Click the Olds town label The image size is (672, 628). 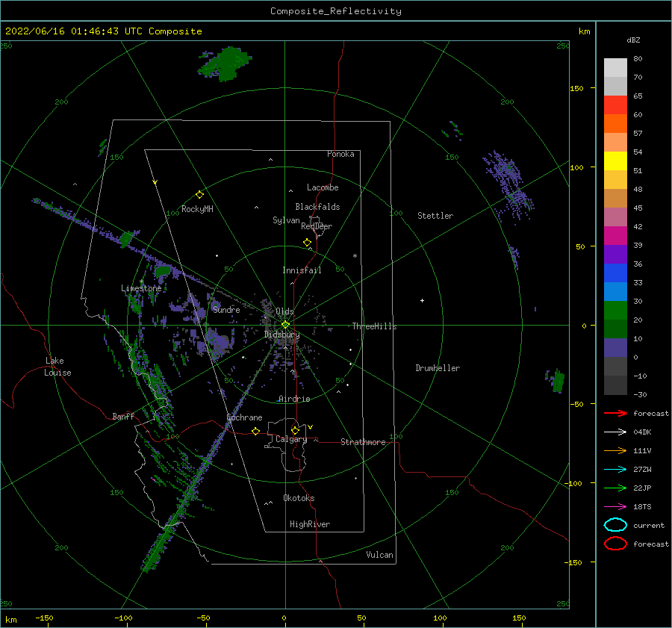(x=284, y=311)
